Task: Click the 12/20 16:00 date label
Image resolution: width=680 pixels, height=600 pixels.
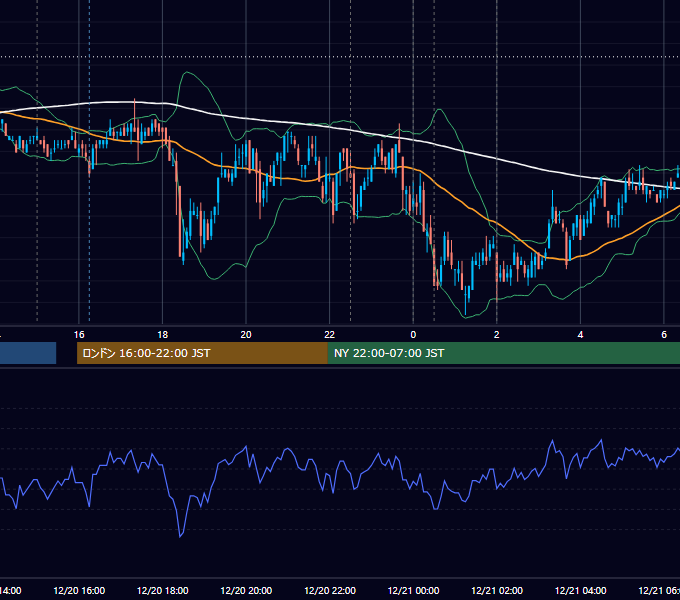Action: click(x=79, y=591)
